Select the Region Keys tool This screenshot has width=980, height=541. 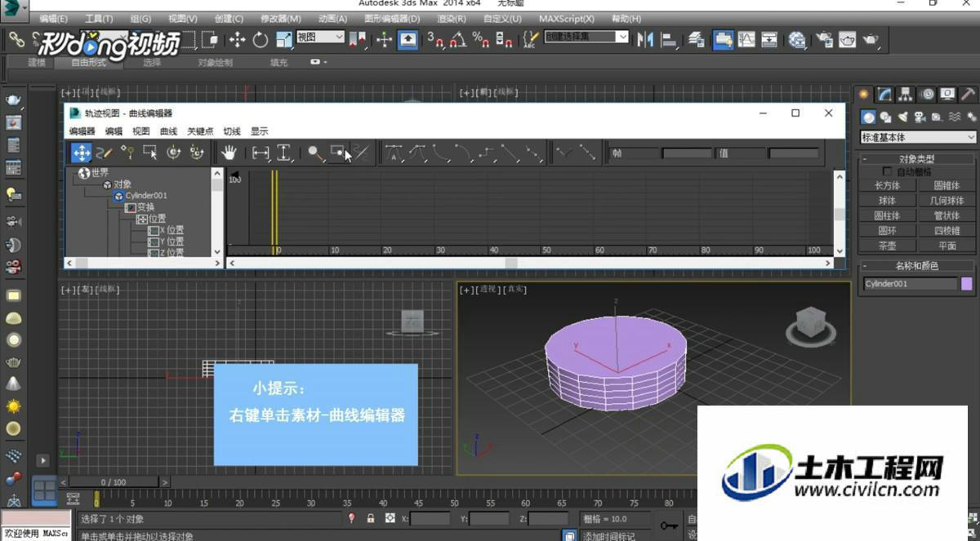pyautogui.click(x=149, y=153)
